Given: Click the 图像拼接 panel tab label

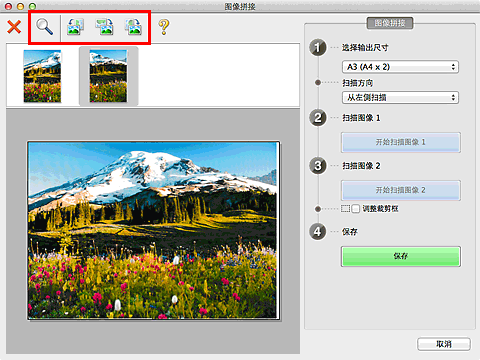Looking at the screenshot, I should coord(390,23).
